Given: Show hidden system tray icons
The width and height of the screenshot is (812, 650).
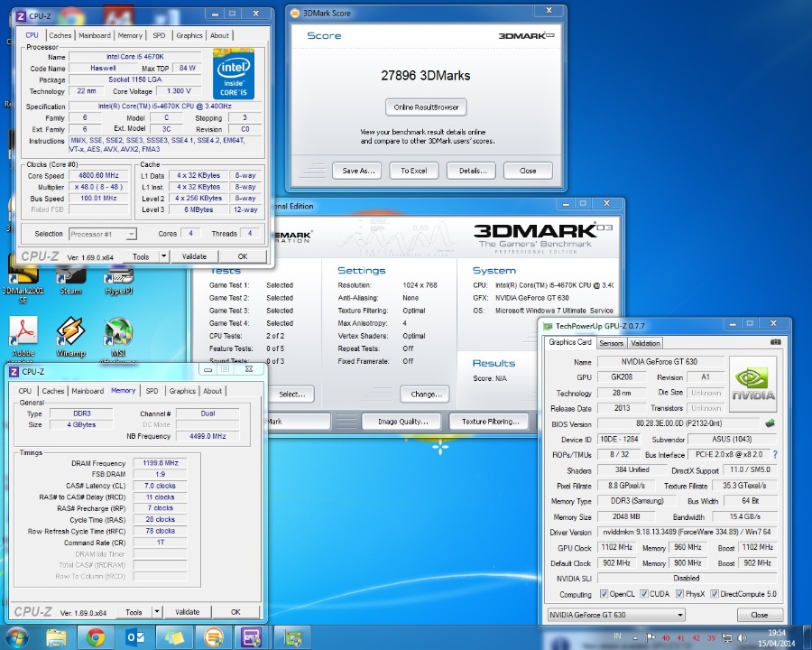Looking at the screenshot, I should click(x=635, y=638).
